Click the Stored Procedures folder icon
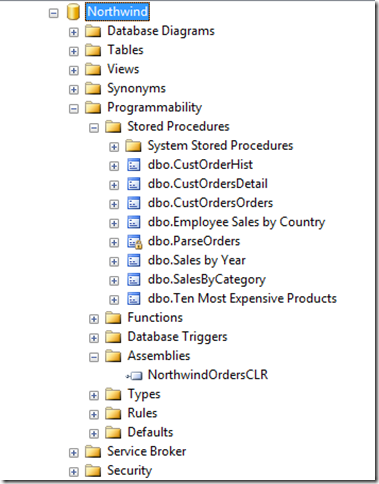379x484 pixels. [x=113, y=127]
